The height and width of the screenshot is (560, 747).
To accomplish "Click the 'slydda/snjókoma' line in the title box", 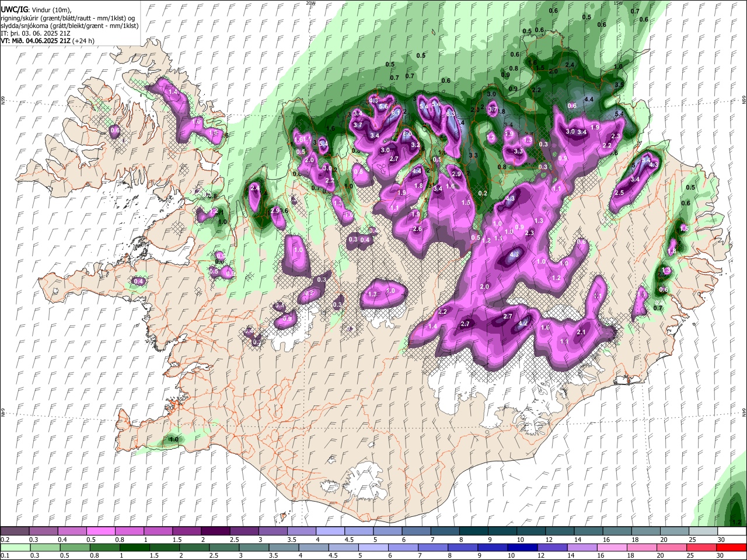I will coord(69,26).
